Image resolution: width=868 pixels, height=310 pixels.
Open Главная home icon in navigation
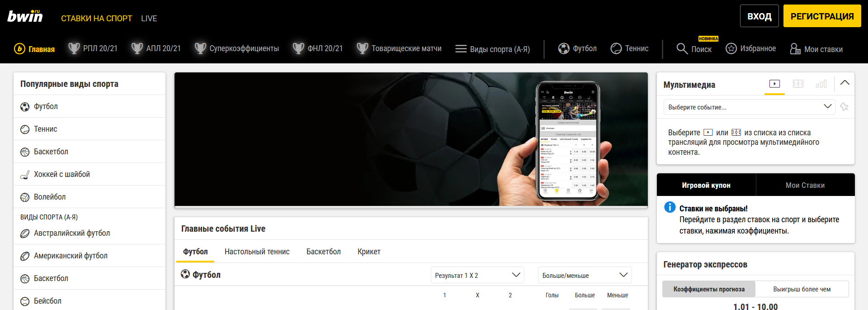tap(19, 48)
